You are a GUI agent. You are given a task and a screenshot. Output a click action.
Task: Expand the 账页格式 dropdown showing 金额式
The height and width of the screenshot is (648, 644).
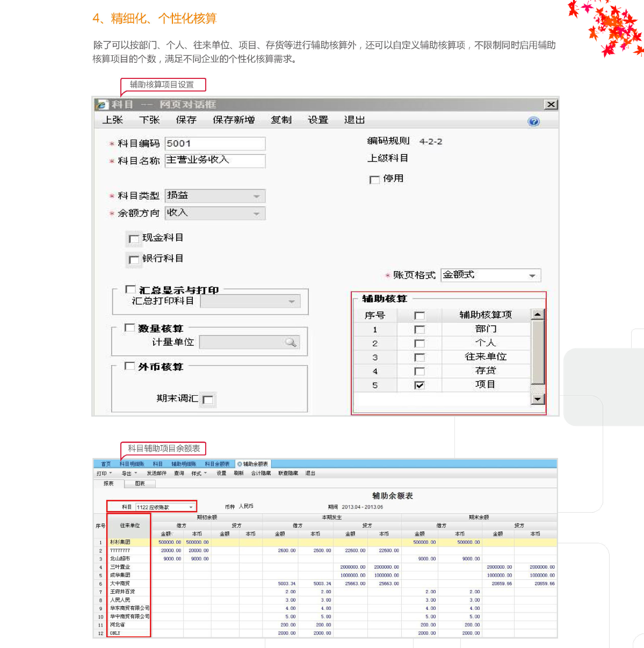(x=532, y=275)
